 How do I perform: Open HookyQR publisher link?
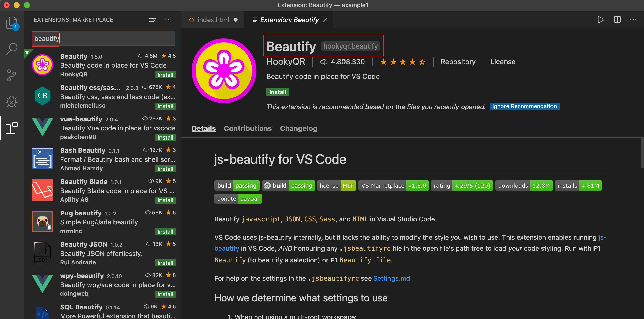(x=286, y=62)
